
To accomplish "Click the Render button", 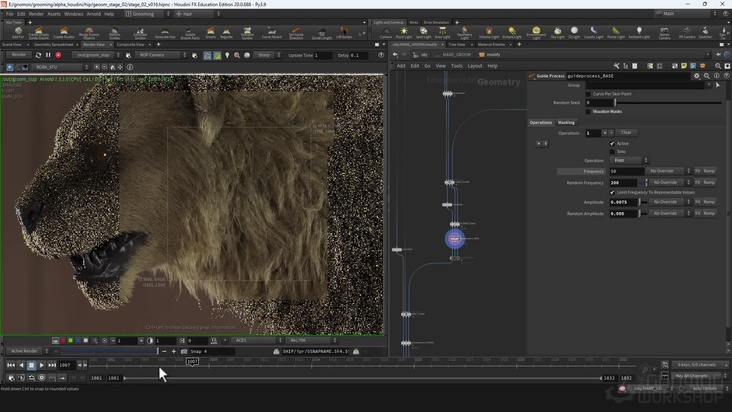I will click(x=18, y=55).
